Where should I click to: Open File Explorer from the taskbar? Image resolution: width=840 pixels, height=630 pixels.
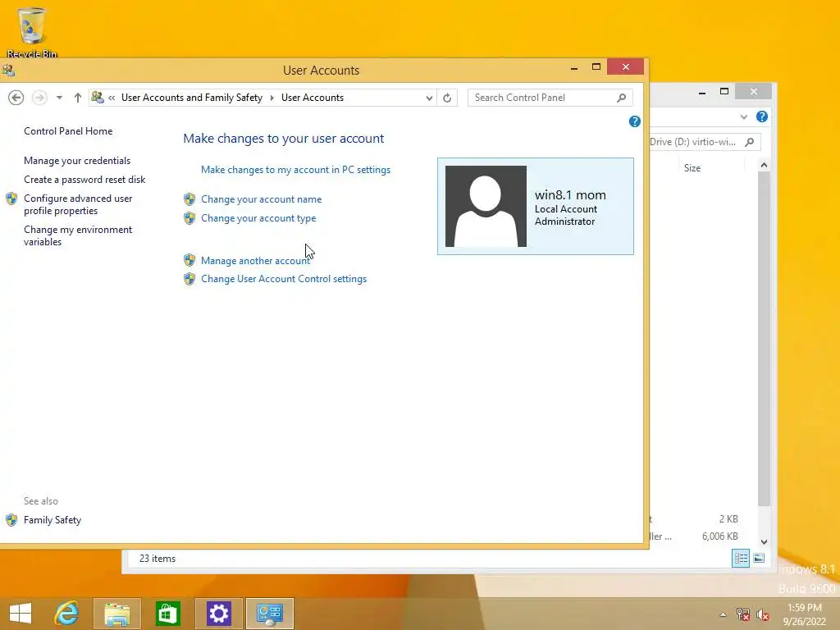[x=117, y=614]
